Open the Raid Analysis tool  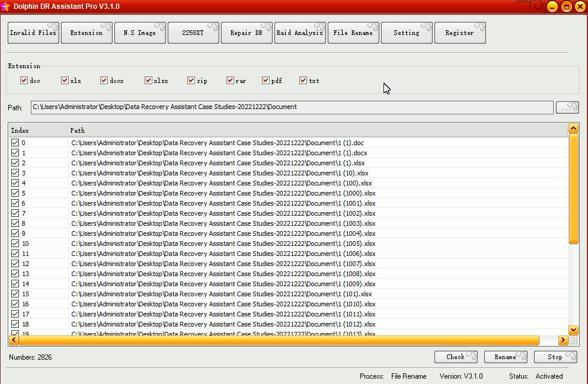point(299,33)
